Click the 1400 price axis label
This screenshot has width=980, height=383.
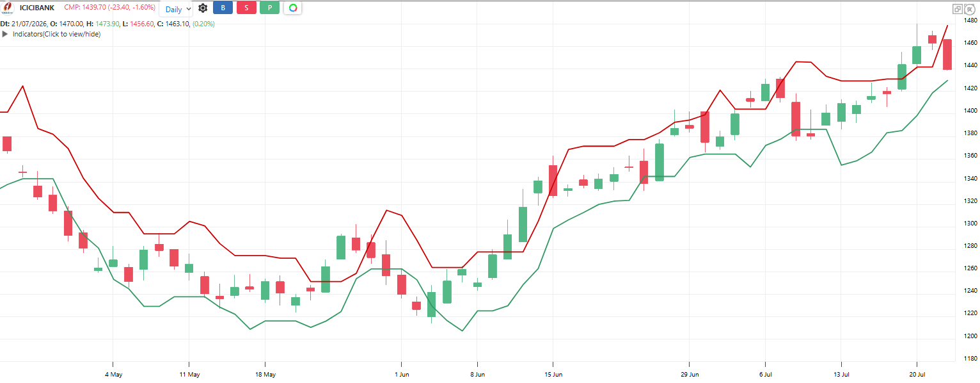tap(969, 111)
